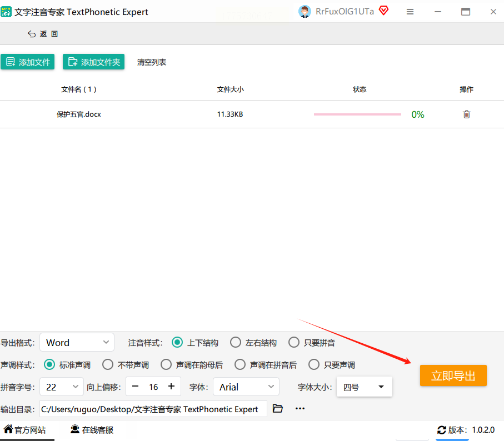504x441 pixels.
Task: Click the 向上偏移 value 16 field
Action: pos(153,387)
